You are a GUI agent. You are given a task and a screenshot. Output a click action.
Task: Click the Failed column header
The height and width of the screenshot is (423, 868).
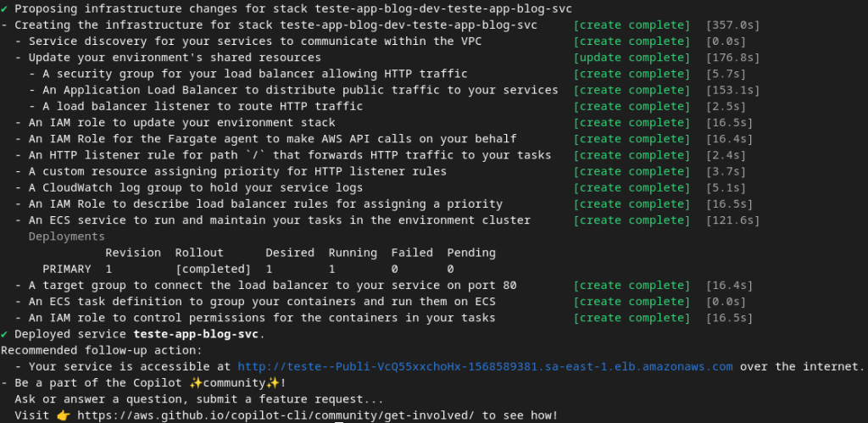tap(411, 253)
